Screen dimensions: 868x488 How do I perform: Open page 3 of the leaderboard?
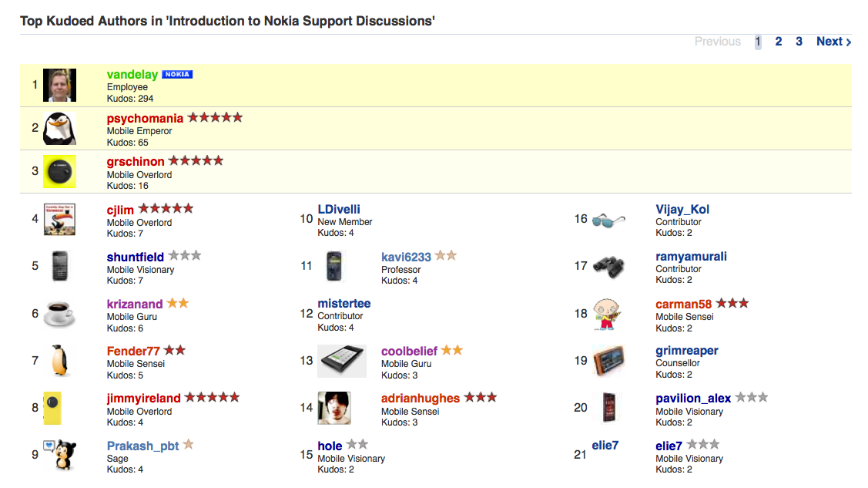coord(799,41)
